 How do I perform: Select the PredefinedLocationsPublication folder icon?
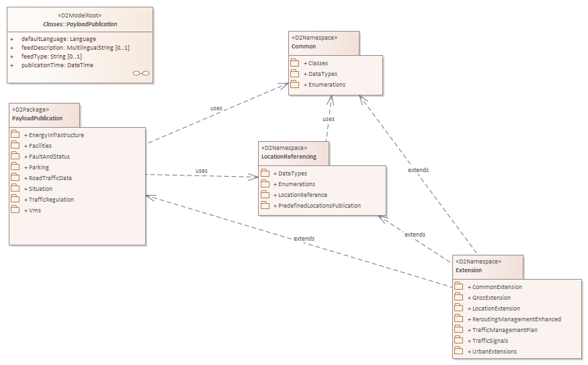tap(265, 206)
